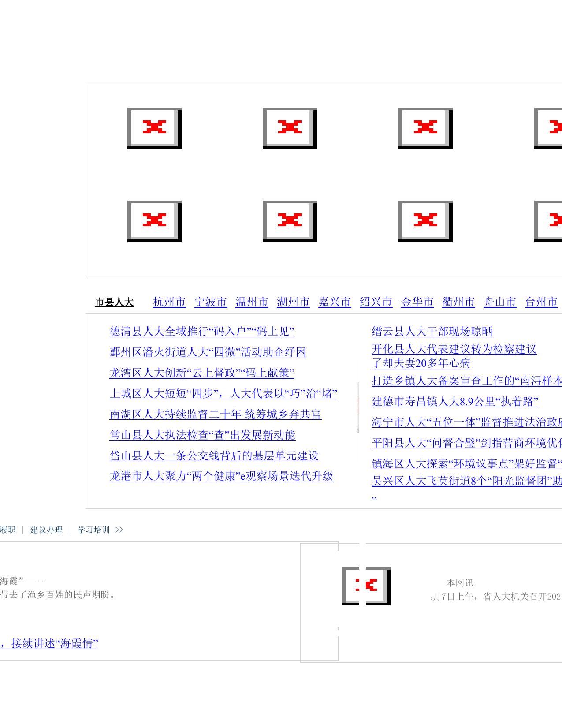Open the 绍兴市 city link
Viewport: 562px width, 728px height.
[376, 302]
